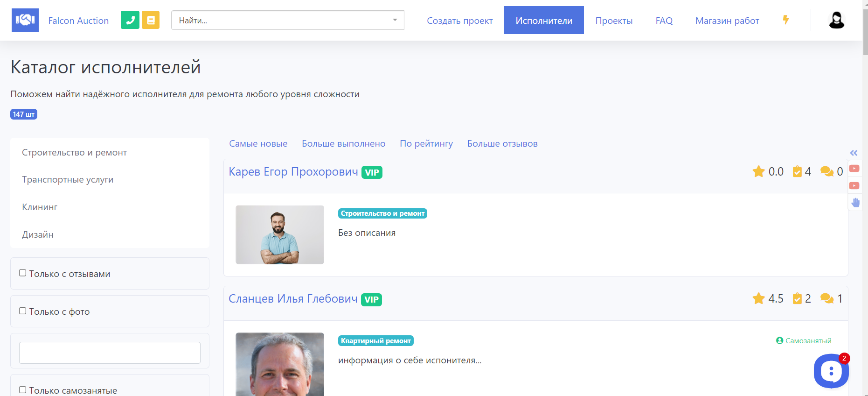
Task: Click the Falcon Auction handshake logo
Action: [25, 20]
